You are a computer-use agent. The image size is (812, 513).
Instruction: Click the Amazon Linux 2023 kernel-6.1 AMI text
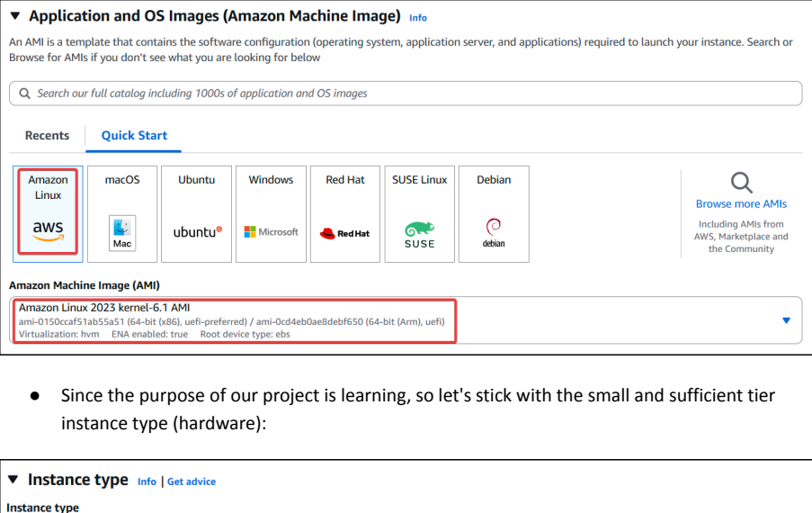click(104, 307)
